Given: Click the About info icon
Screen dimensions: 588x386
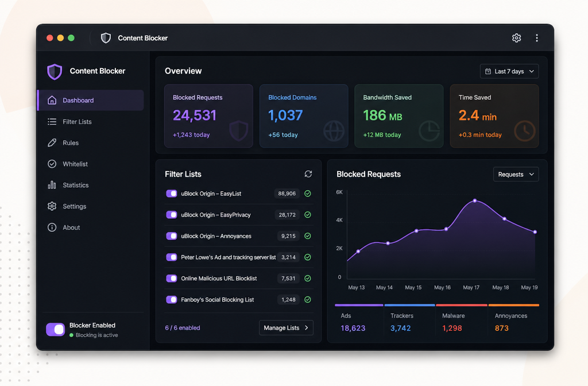Looking at the screenshot, I should click(52, 227).
